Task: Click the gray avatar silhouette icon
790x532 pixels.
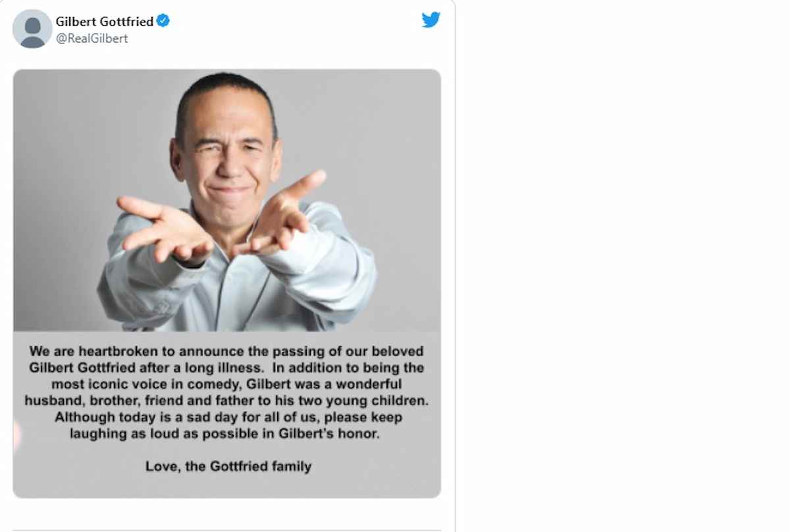Action: point(32,29)
